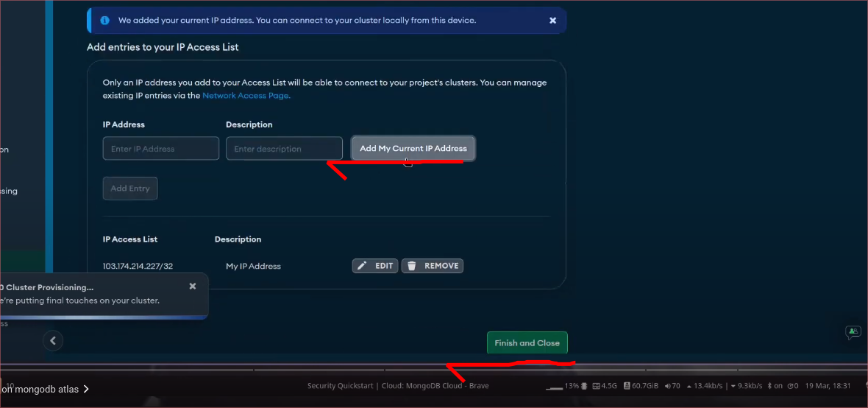Click the updates counter showing 0
The height and width of the screenshot is (408, 868).
(x=793, y=386)
